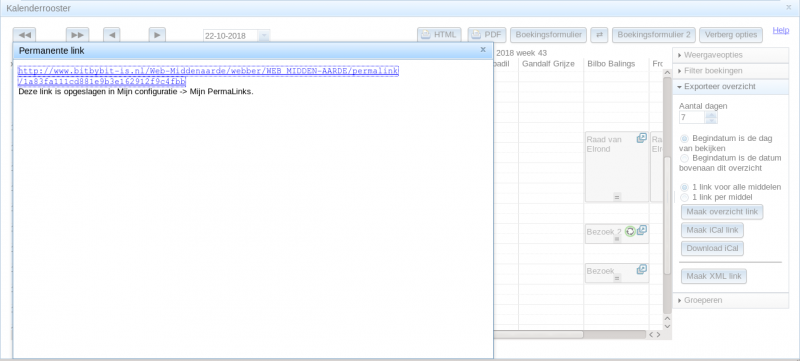The image size is (800, 361).
Task: Collapse the Exporteer overzicht section header
Action: tap(731, 87)
